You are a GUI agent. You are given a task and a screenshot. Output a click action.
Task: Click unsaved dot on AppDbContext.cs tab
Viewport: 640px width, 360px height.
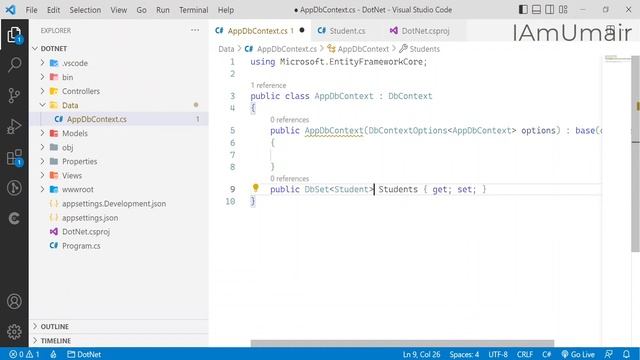302,30
